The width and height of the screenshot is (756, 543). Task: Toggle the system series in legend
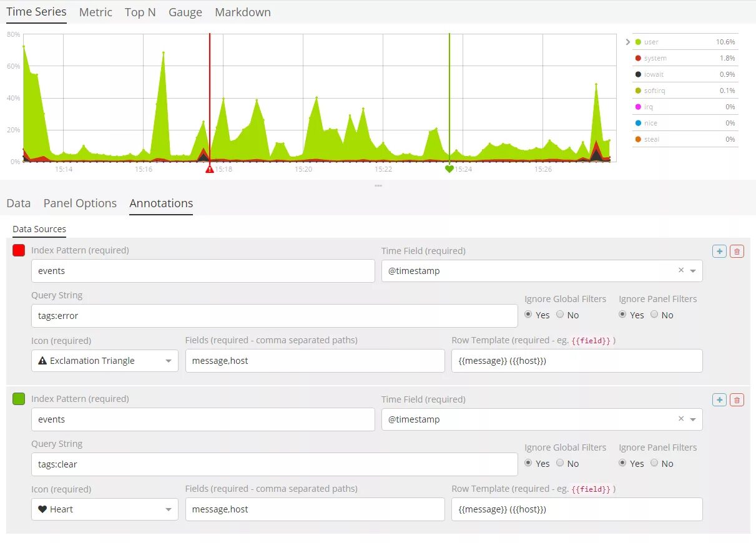click(x=655, y=58)
